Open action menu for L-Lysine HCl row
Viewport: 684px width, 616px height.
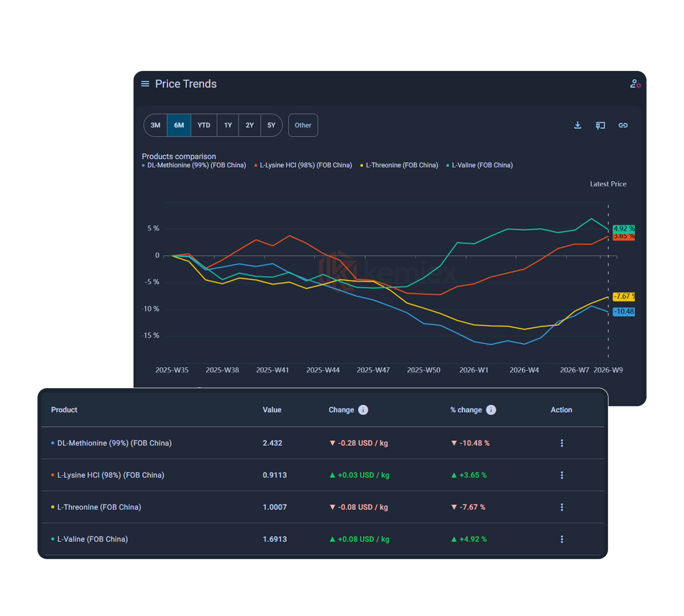point(562,475)
